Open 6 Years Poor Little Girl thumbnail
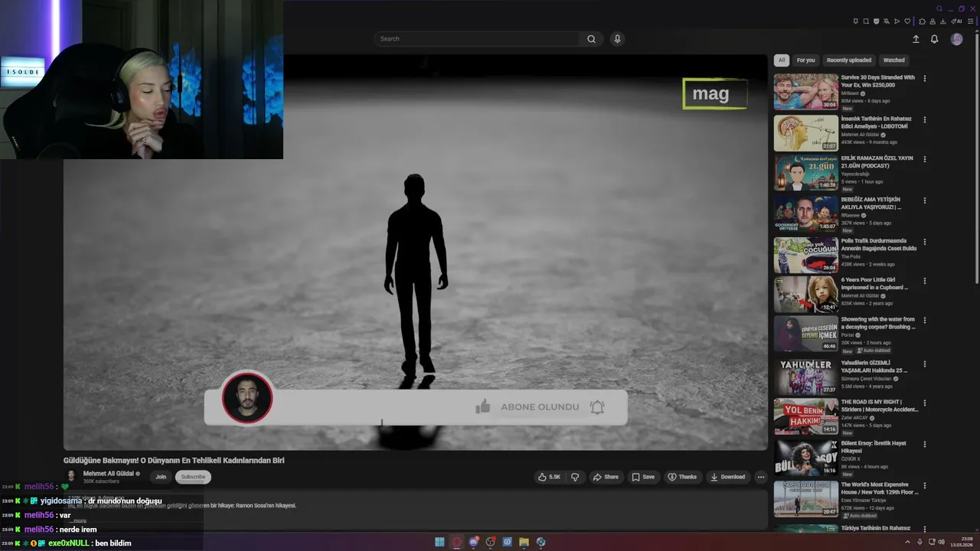The height and width of the screenshot is (551, 980). 805,295
